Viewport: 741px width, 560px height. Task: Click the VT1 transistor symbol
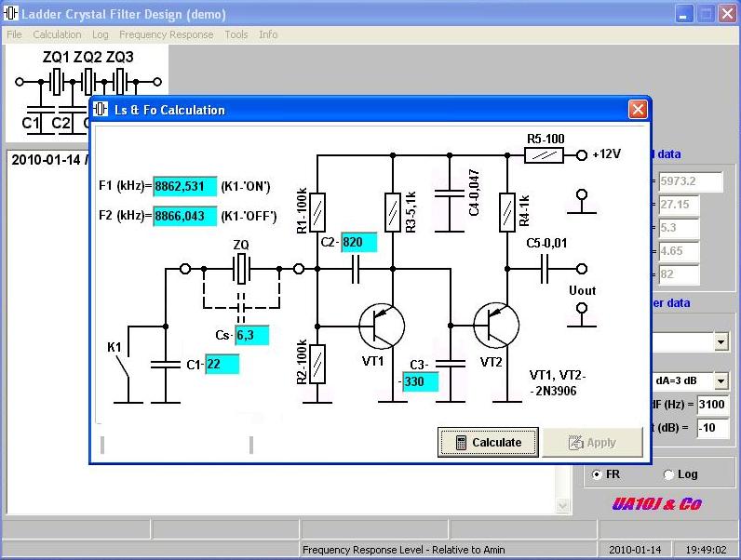coord(382,327)
